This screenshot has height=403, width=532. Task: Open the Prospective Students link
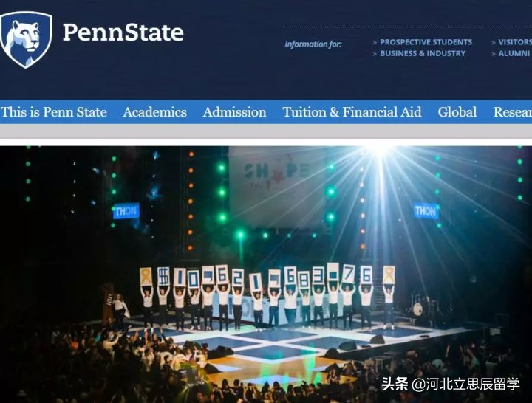coord(426,42)
